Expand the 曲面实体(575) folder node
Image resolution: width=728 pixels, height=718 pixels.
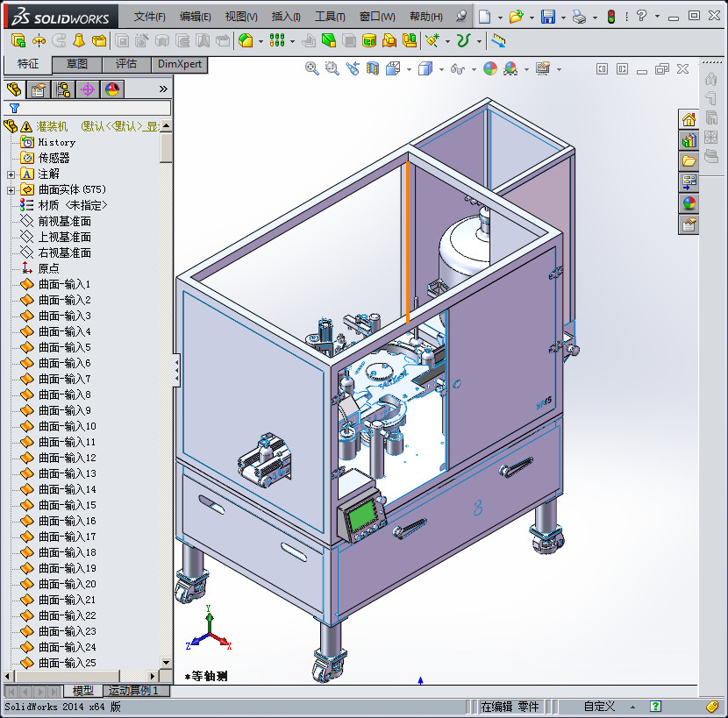(11, 190)
